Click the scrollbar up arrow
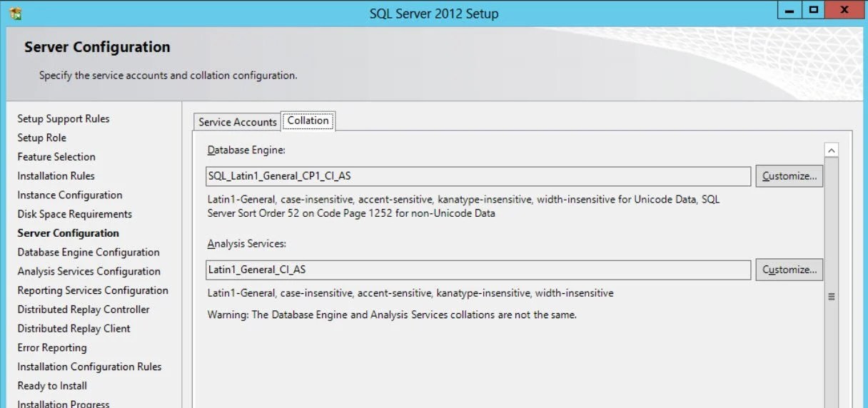This screenshot has width=868, height=408. (831, 151)
